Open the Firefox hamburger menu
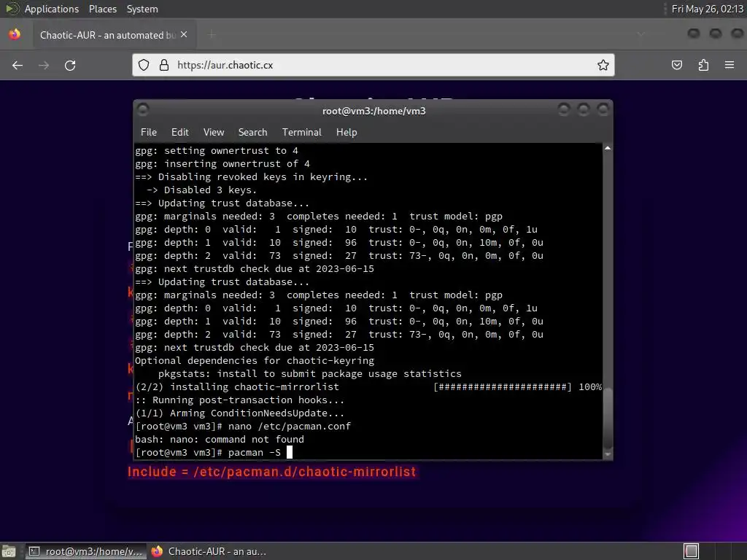 [x=729, y=65]
